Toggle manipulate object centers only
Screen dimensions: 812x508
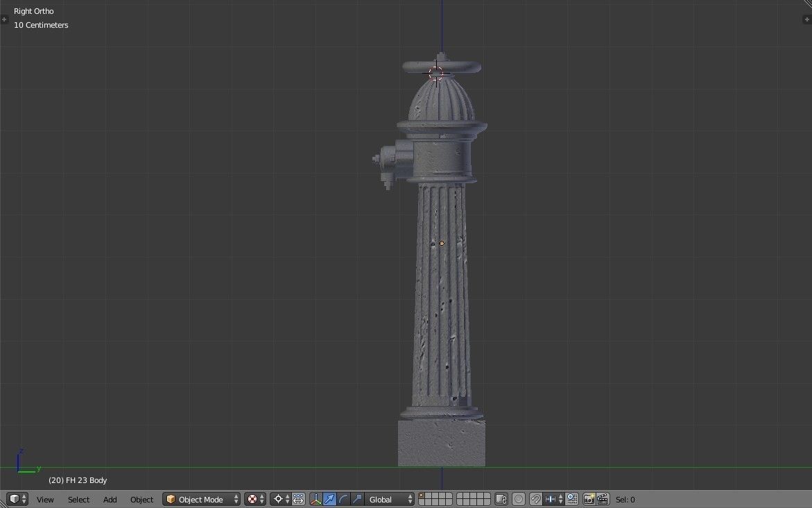(x=297, y=499)
